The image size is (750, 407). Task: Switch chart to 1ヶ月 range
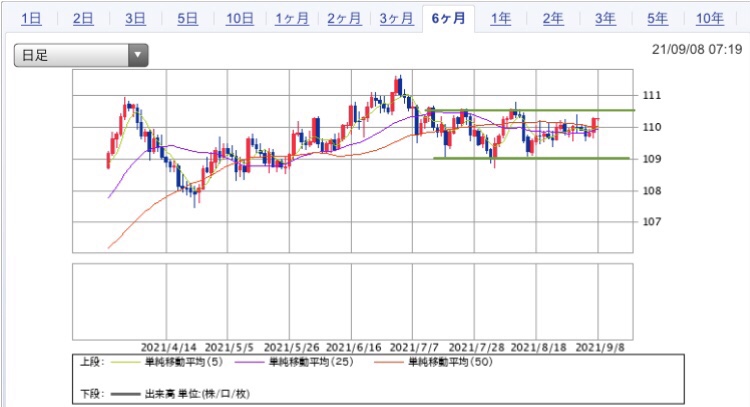tap(292, 19)
